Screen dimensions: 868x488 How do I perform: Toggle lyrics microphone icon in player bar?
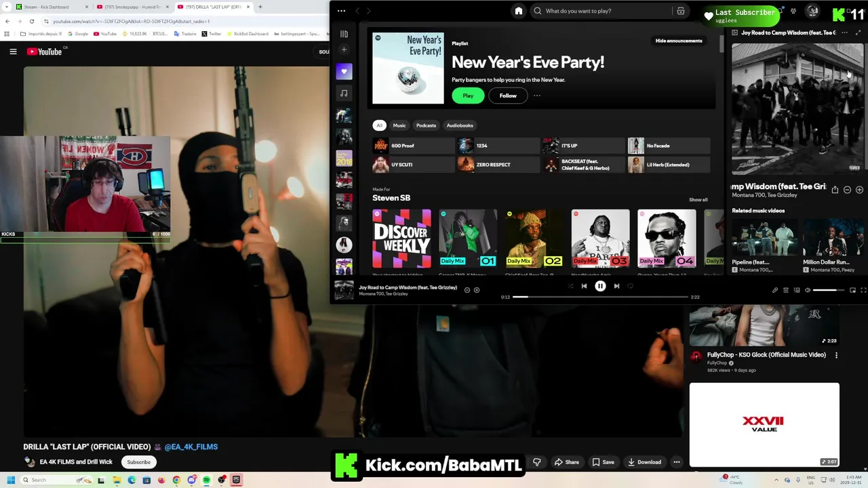[x=775, y=290]
